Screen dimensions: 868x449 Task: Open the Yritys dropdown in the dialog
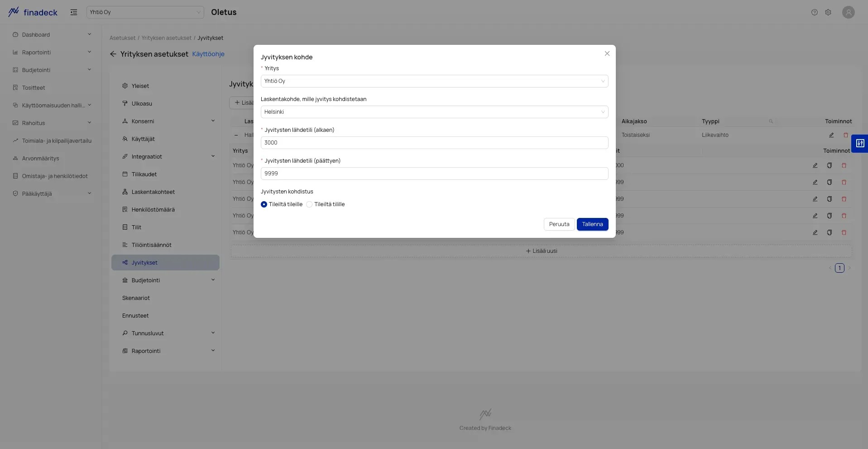click(434, 81)
